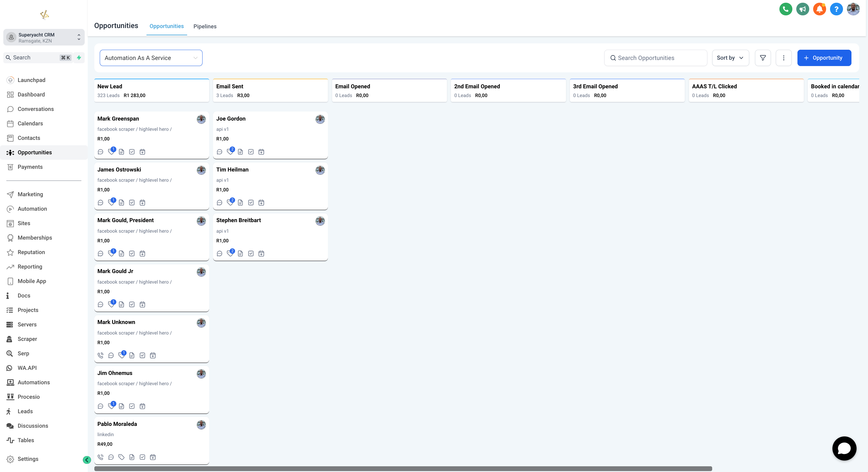
Task: Click appointment icon on Jim Ohnemus card
Action: 142,406
